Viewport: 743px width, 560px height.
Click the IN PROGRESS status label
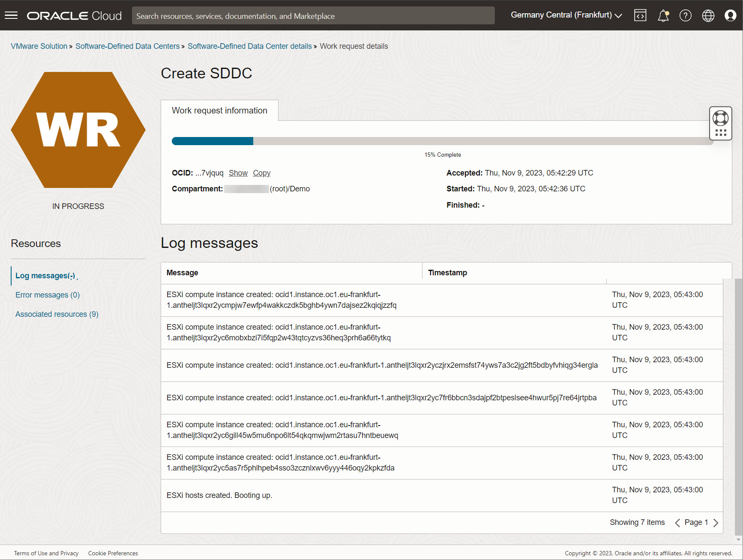click(x=78, y=206)
